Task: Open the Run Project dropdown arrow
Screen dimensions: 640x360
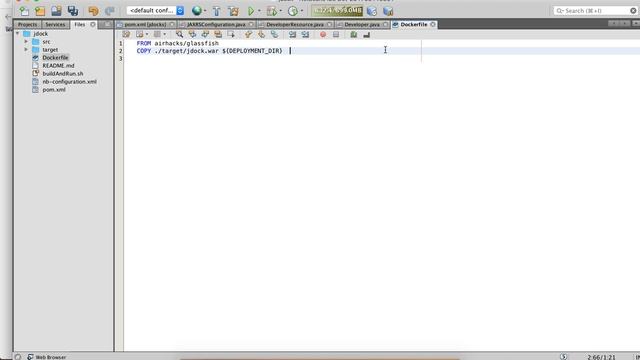Action: pos(259,11)
